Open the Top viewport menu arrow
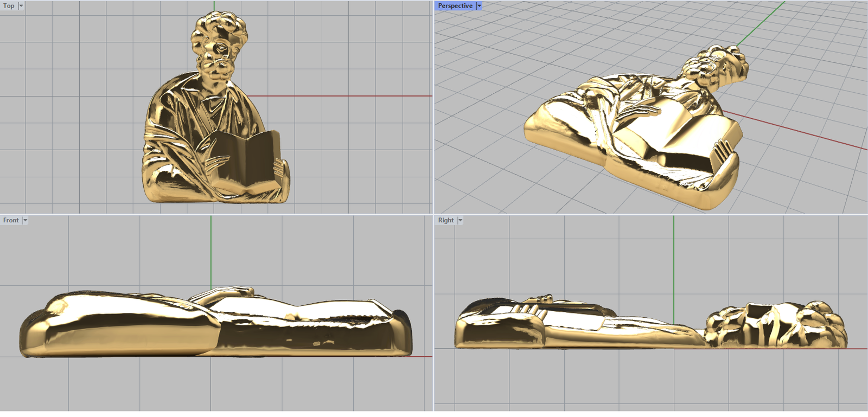Screen dimensions: 868x417 21,6
